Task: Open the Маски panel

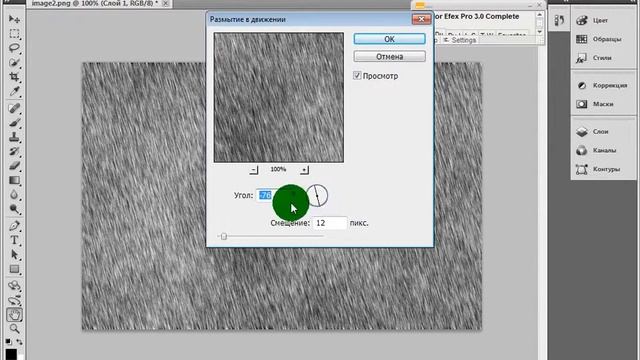Action: 603,104
